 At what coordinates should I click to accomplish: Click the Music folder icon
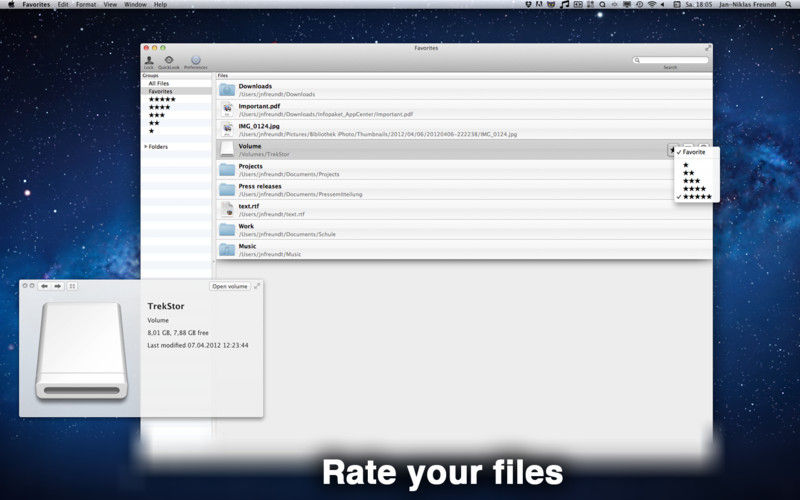[x=227, y=249]
